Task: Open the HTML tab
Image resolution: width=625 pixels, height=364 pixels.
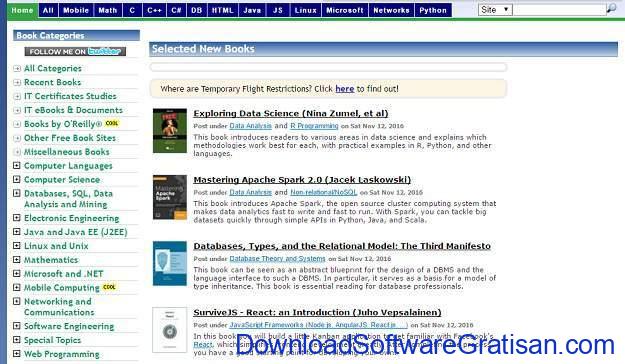Action: (x=223, y=10)
